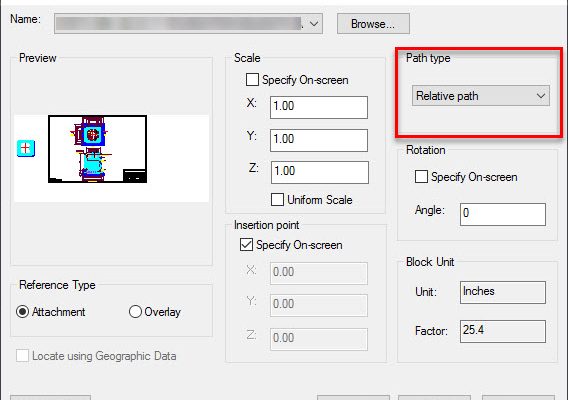Toggle Locate using Geographic Data checkbox
This screenshot has width=568, height=400.
(x=22, y=356)
